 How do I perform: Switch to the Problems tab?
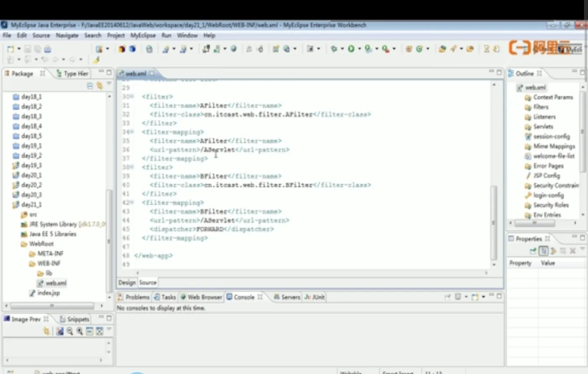(x=134, y=297)
